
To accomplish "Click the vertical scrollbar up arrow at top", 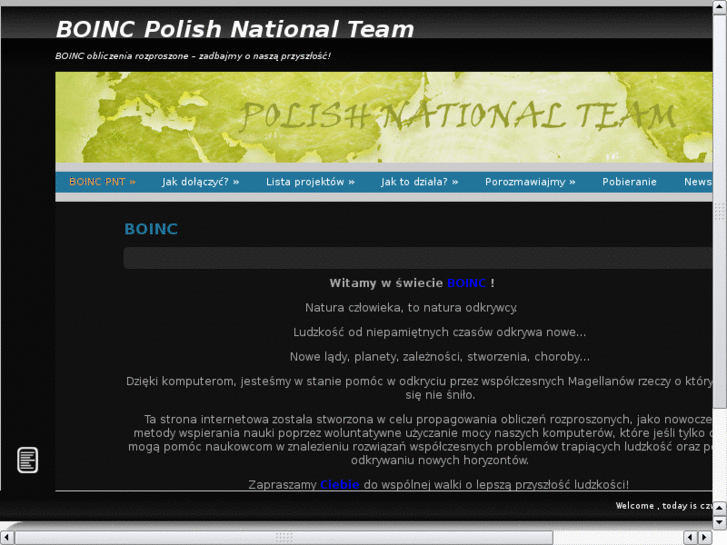I will point(720,8).
